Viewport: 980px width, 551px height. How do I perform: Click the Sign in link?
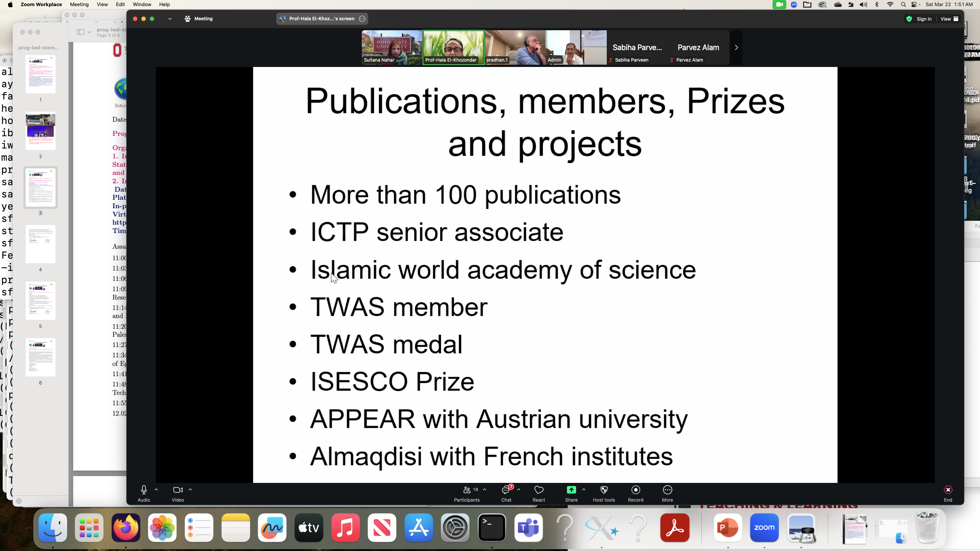pyautogui.click(x=924, y=19)
